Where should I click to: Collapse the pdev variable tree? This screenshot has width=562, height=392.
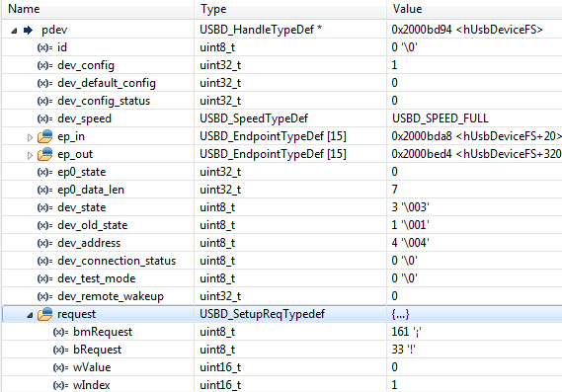pyautogui.click(x=14, y=31)
